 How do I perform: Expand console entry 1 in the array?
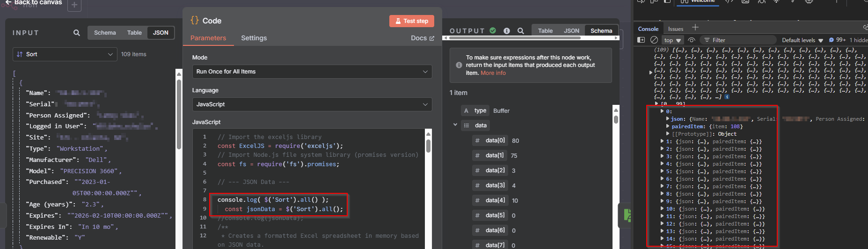tap(662, 141)
